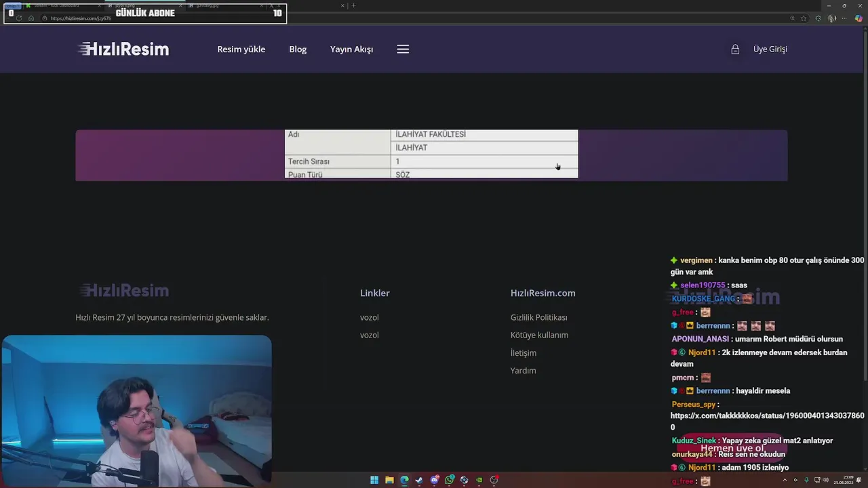Click the HızlıResim logo in the header
The width and height of the screenshot is (868, 488).
[x=123, y=49]
